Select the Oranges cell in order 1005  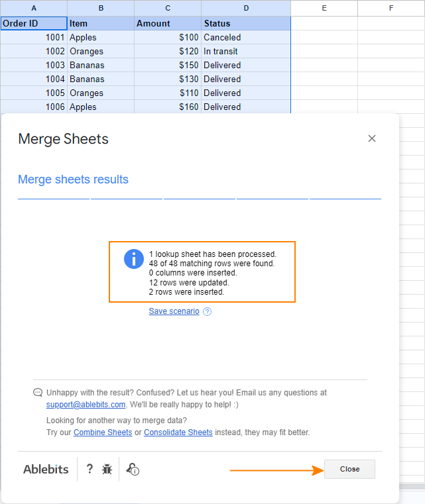pyautogui.click(x=101, y=93)
